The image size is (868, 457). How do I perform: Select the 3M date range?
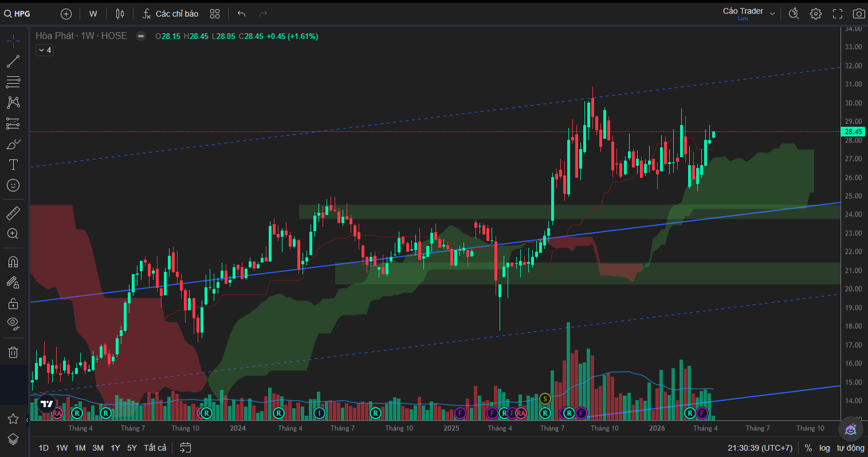coord(98,448)
